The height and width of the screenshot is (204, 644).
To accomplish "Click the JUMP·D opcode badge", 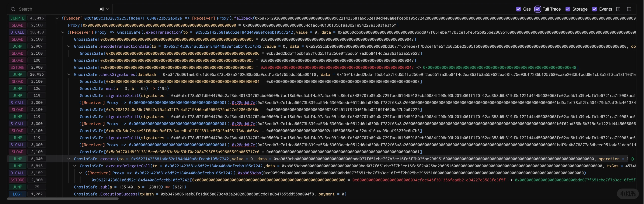I will click(17, 18).
